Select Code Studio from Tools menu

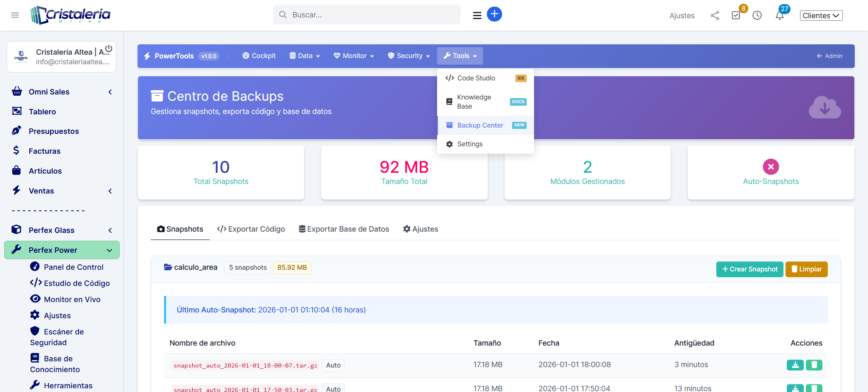pyautogui.click(x=476, y=78)
